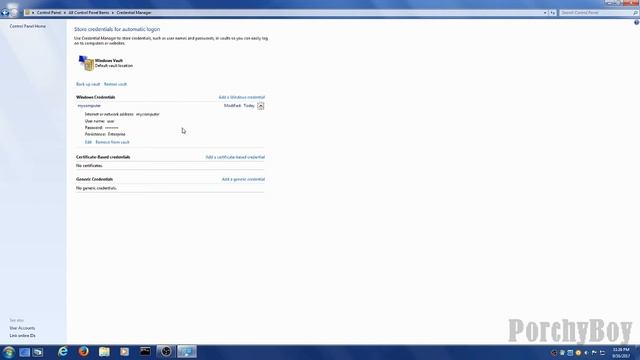Select the Credential Manager breadcrumb

pyautogui.click(x=134, y=13)
